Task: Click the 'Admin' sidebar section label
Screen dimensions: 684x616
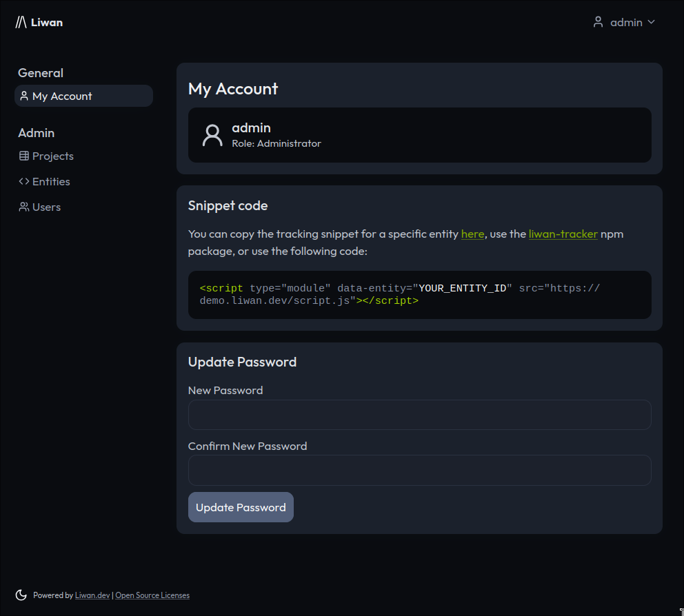Action: click(37, 133)
